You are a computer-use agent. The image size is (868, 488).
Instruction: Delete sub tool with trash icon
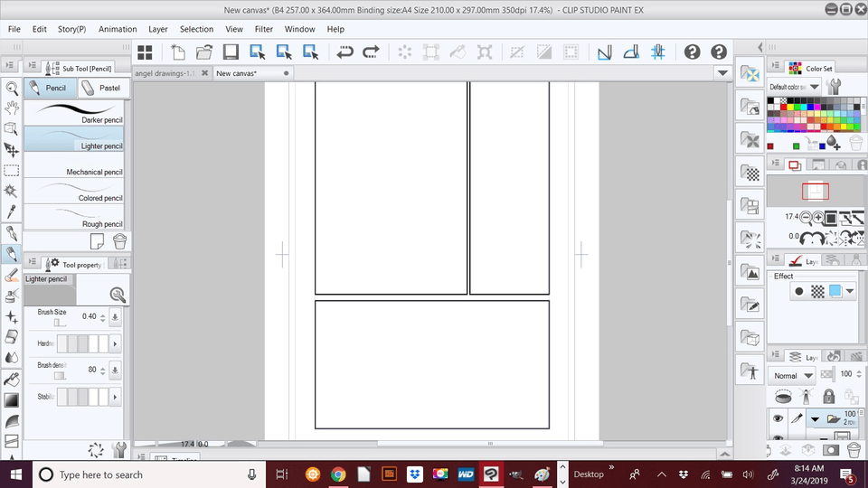tap(119, 241)
